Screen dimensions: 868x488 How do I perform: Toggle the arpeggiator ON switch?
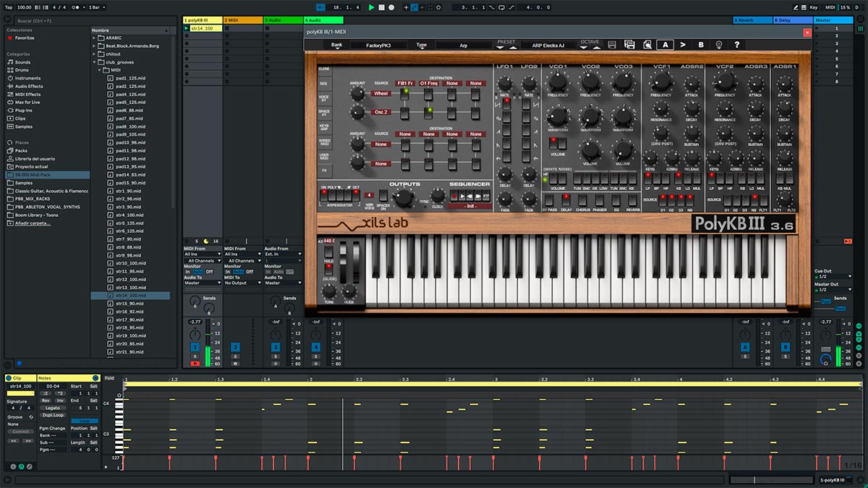click(324, 194)
